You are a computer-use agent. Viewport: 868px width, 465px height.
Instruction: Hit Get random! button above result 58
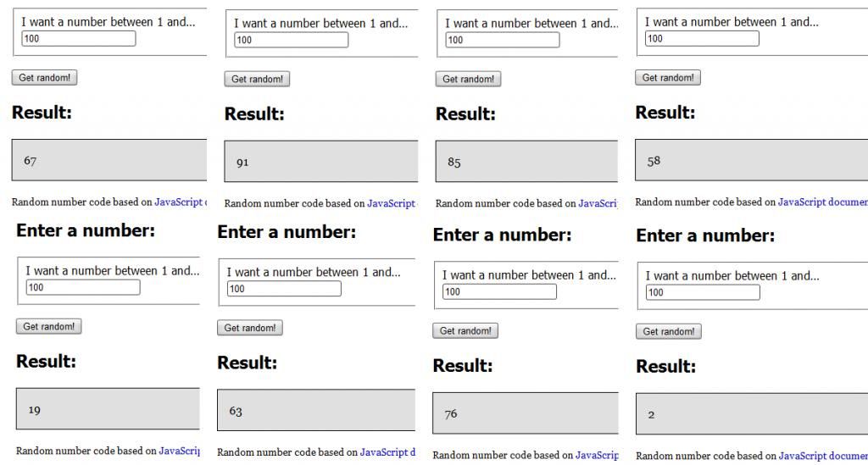point(668,78)
